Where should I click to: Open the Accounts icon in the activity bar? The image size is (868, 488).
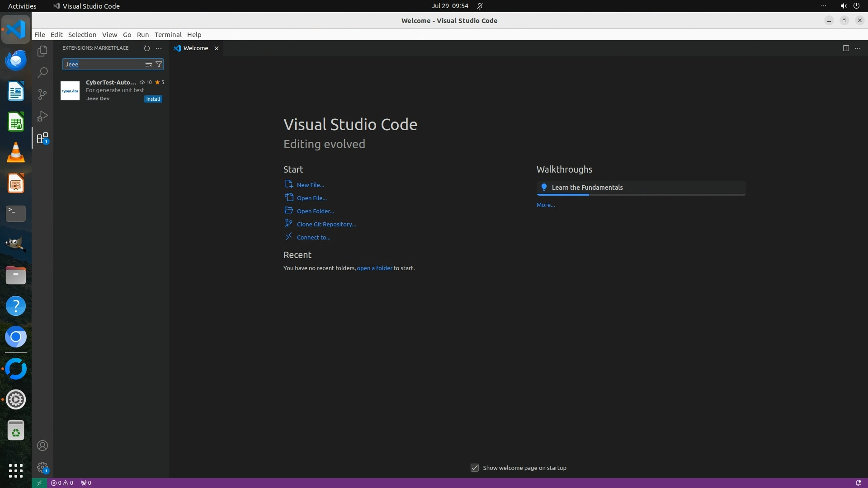pos(42,446)
